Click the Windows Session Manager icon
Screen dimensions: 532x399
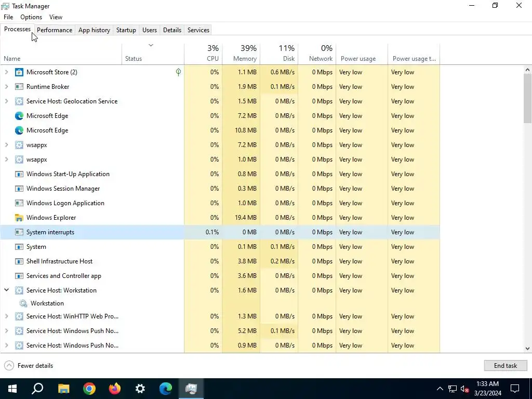point(19,189)
